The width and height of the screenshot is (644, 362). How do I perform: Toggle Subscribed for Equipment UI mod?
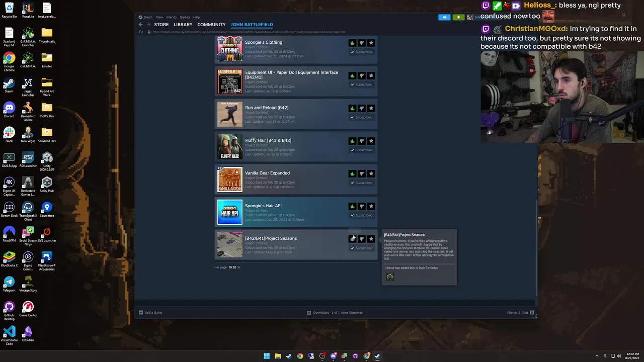(x=362, y=84)
